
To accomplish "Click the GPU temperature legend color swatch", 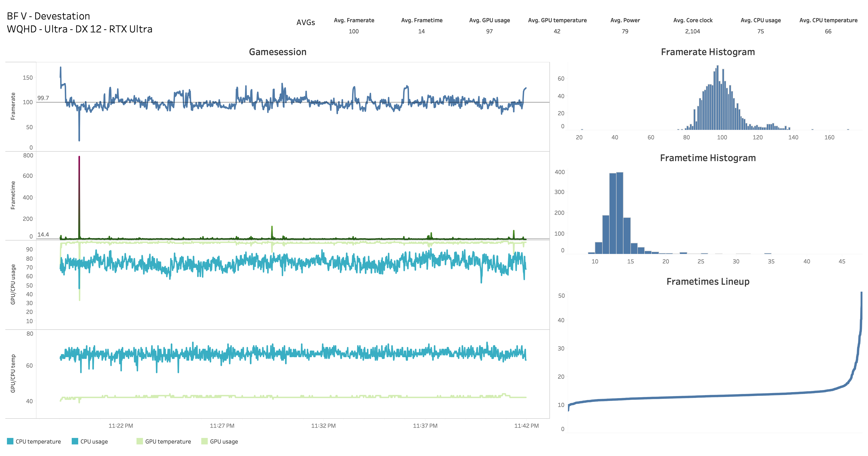I will pyautogui.click(x=139, y=441).
